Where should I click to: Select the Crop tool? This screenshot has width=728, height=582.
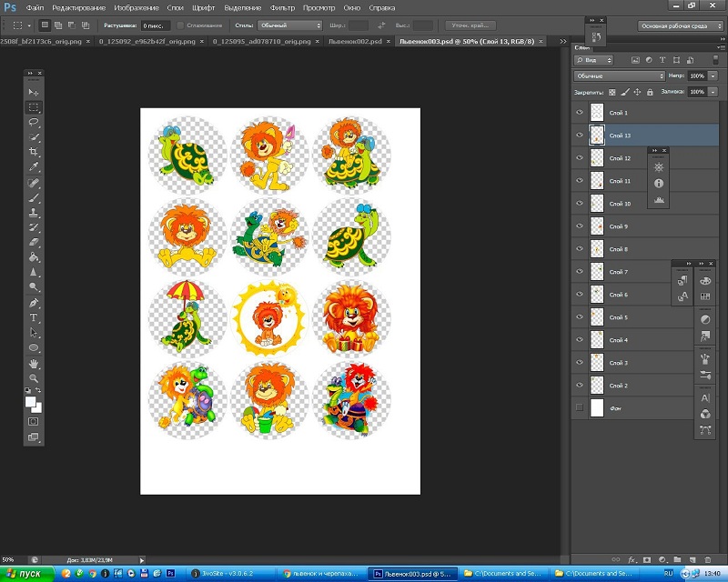[34, 151]
